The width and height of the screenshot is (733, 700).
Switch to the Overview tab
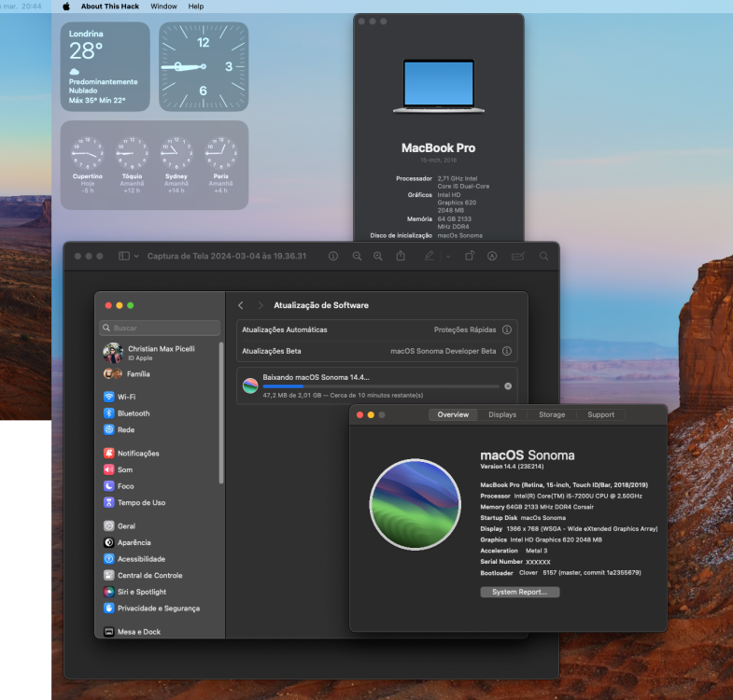click(453, 414)
